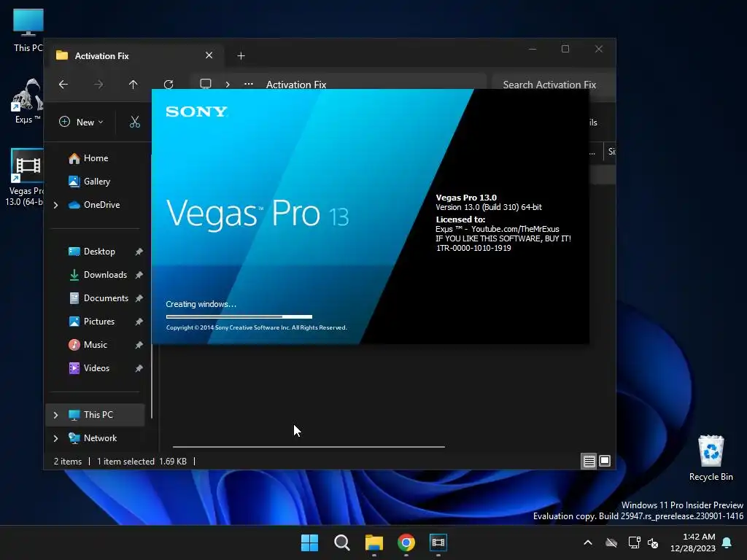Unpin Documents using its pin icon
747x560 pixels.
click(139, 298)
